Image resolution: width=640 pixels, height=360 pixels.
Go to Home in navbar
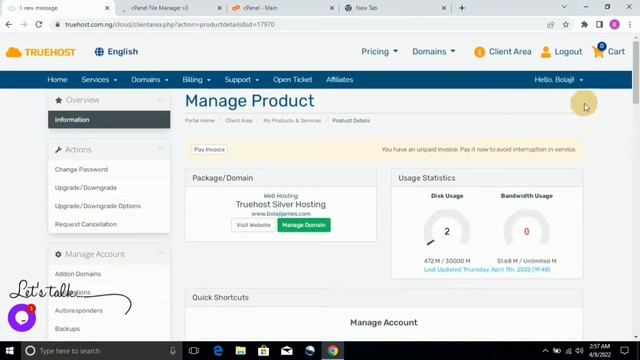click(57, 80)
